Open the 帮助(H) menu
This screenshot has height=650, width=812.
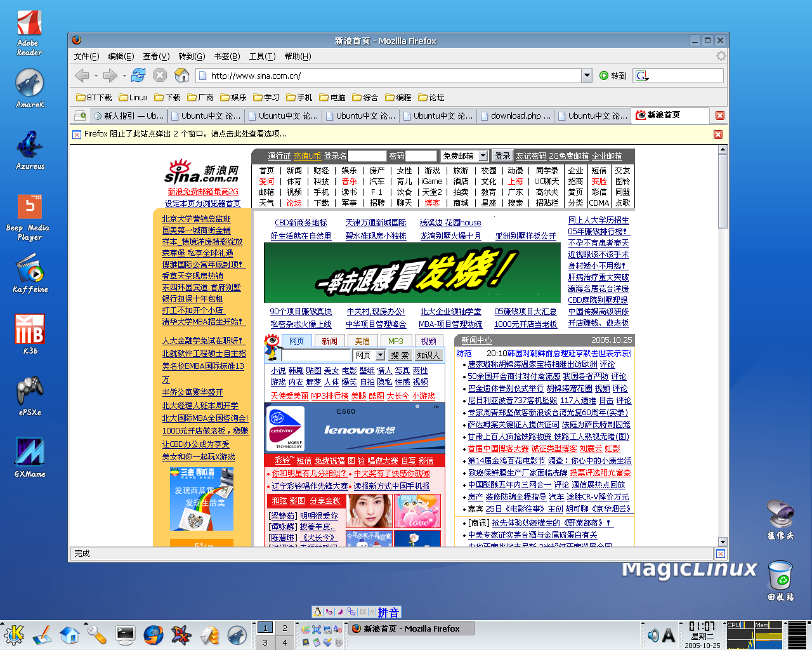click(x=298, y=56)
